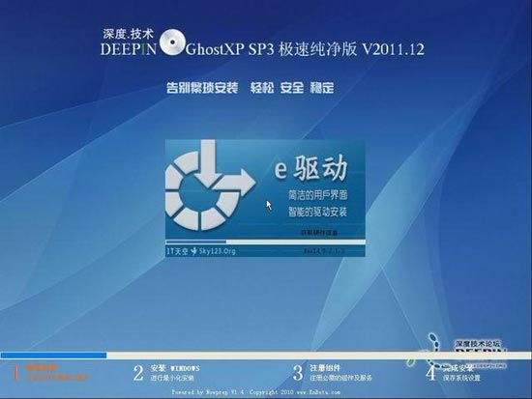Click the GhostXP SP3 极速纯净版 V2011.12 title
Viewport: 532px width, 399px height.
click(x=305, y=49)
